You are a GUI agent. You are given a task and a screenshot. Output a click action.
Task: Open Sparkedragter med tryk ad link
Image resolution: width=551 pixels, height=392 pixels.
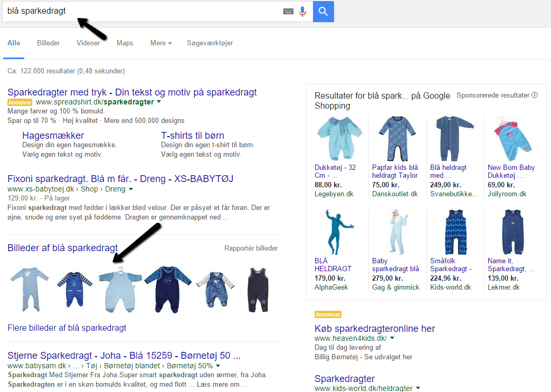click(132, 92)
